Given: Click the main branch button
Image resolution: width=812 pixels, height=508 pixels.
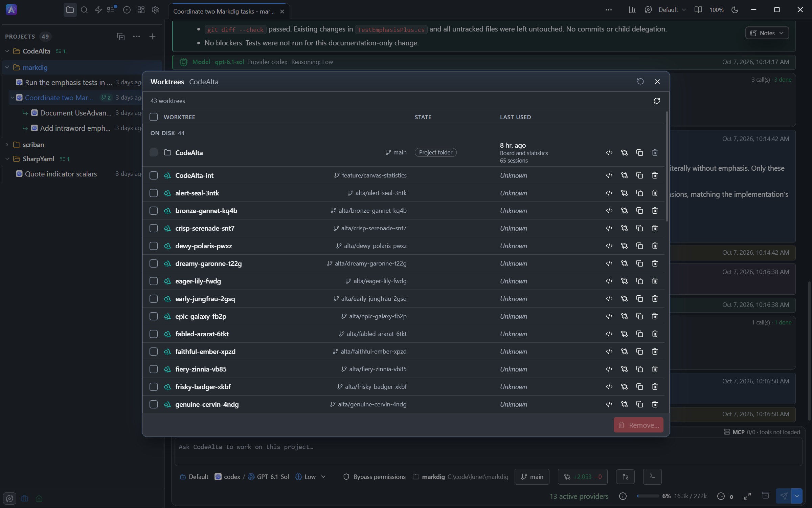Looking at the screenshot, I should (x=532, y=477).
